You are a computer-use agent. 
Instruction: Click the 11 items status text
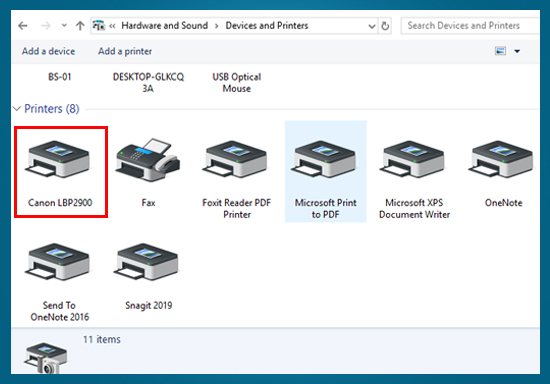(102, 339)
